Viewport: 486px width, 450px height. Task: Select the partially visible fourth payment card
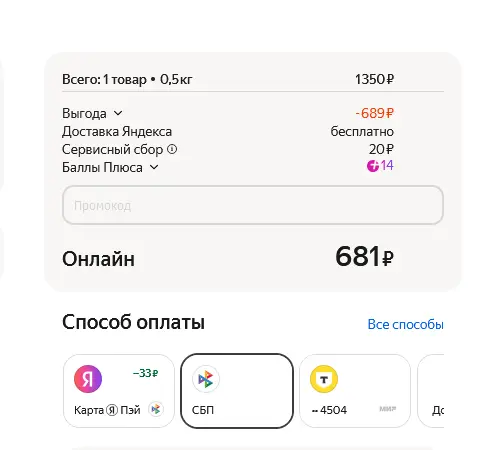pos(431,391)
